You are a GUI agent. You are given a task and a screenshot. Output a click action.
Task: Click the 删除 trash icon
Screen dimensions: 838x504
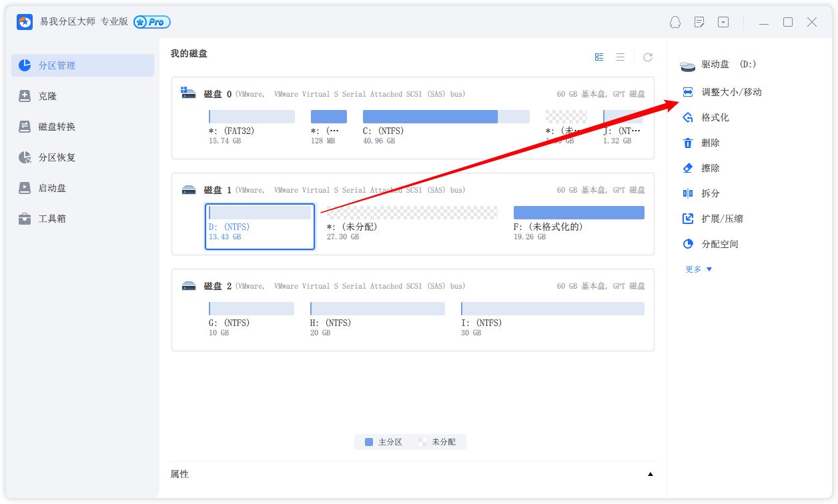pyautogui.click(x=688, y=143)
